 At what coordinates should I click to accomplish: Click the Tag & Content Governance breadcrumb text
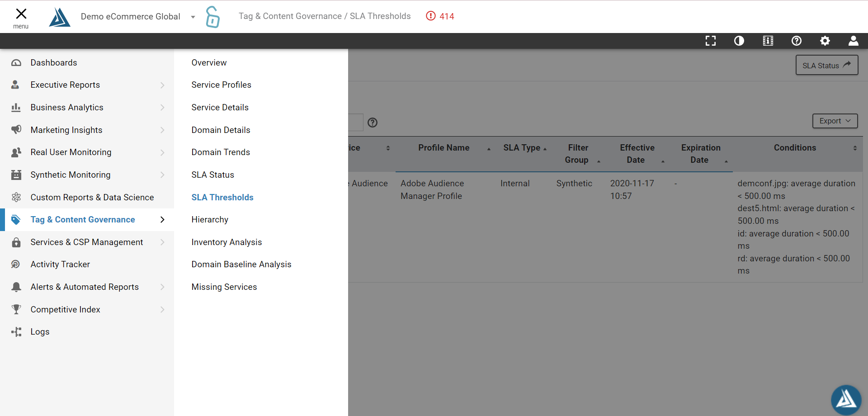point(290,16)
